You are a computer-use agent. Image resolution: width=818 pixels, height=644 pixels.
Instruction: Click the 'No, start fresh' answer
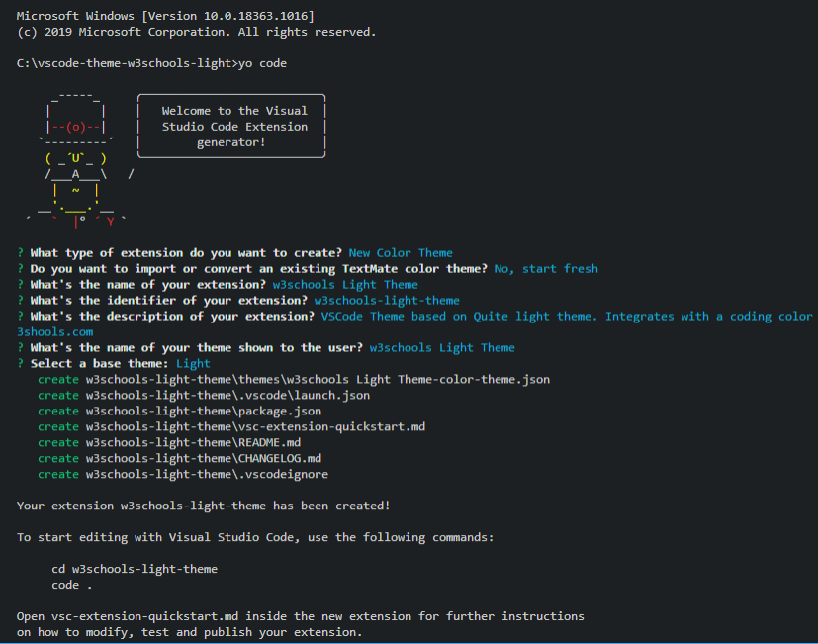tap(546, 269)
